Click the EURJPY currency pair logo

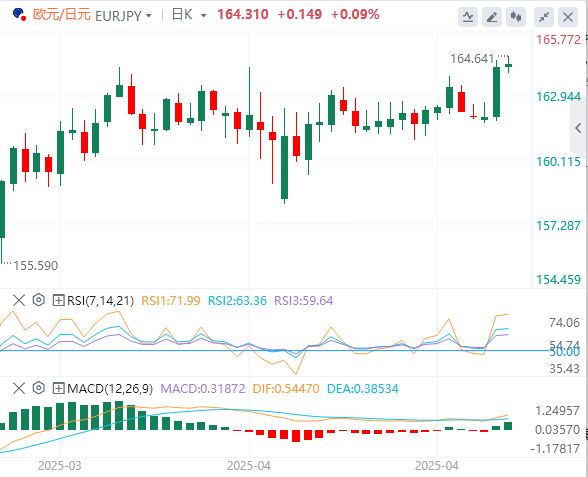pyautogui.click(x=19, y=15)
